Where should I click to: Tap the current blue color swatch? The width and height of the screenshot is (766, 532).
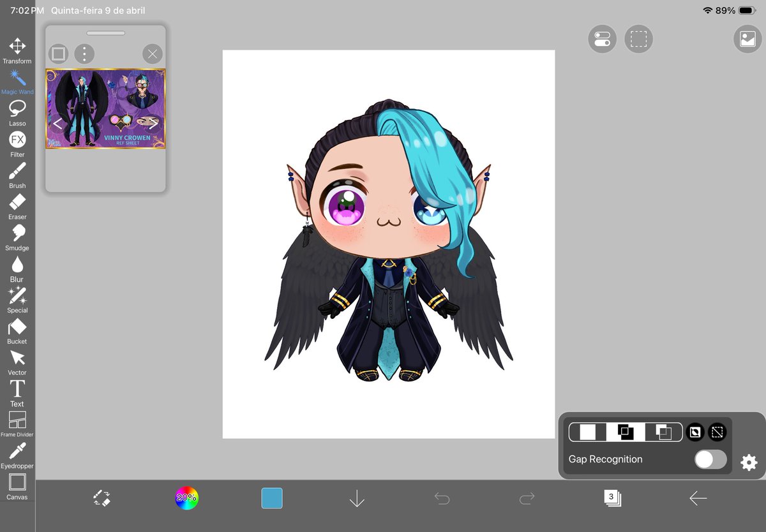(x=272, y=498)
